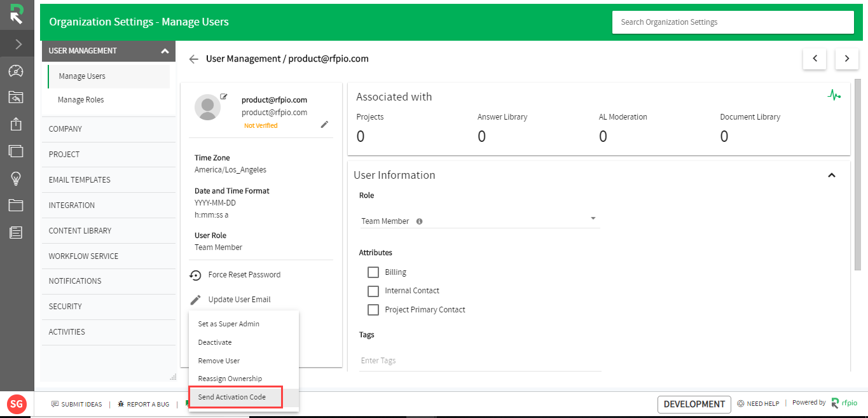Image resolution: width=868 pixels, height=418 pixels.
Task: Click the Search Organization Settings field
Action: tap(733, 22)
